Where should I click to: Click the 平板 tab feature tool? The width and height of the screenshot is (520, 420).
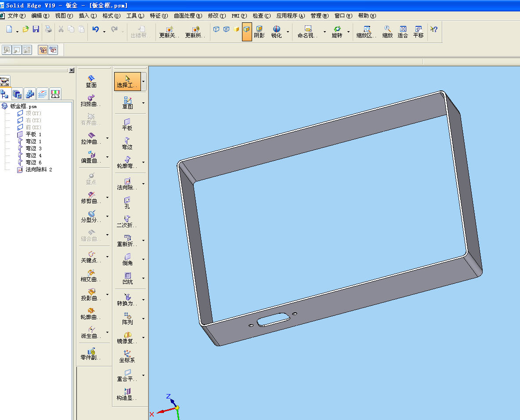(127, 124)
